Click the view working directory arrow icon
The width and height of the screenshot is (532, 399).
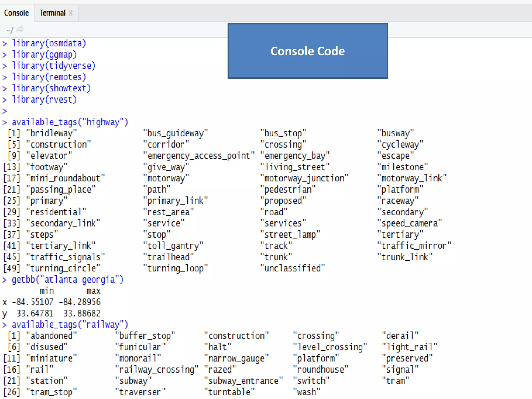20,29
